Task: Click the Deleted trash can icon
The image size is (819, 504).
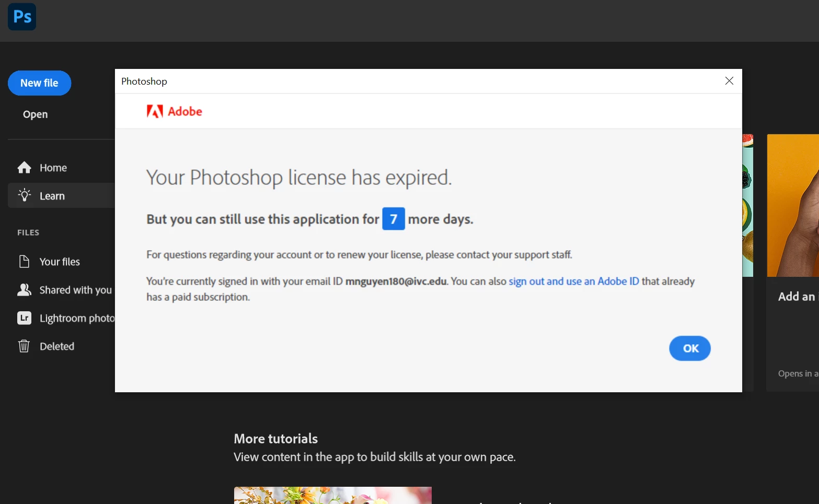Action: (24, 346)
